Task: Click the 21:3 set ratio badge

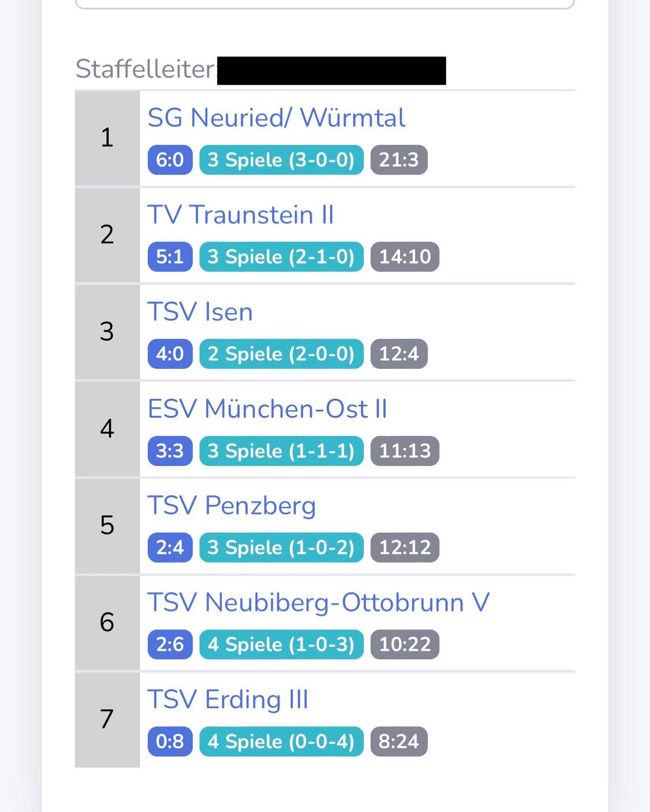Action: pos(399,160)
